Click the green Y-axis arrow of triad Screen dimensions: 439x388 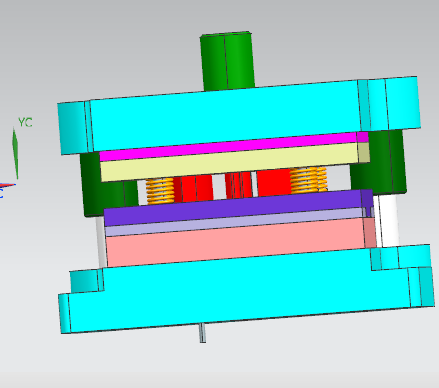click(x=15, y=153)
